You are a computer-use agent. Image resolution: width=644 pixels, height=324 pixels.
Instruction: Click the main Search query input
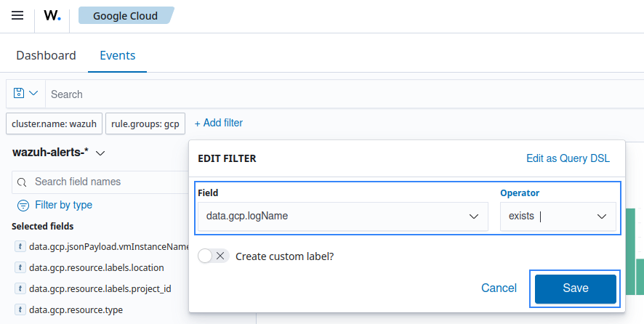(342, 94)
